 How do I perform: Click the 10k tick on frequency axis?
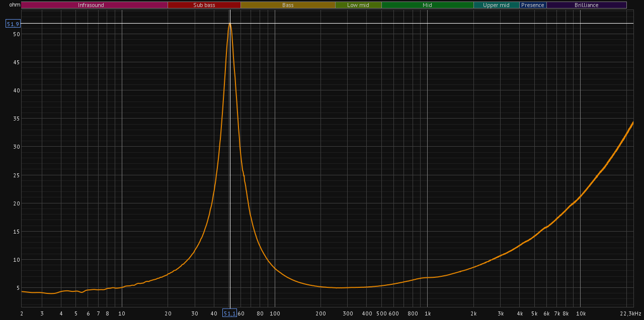pos(580,313)
